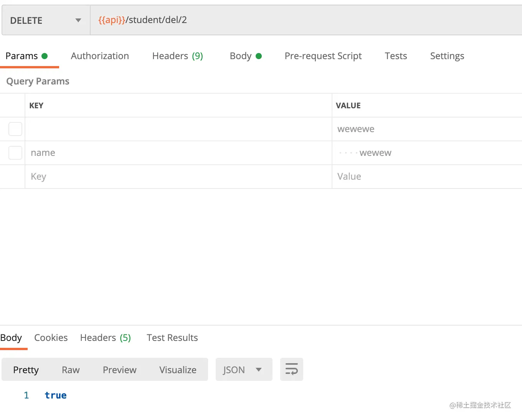Tick the checkbox for the wewewe row
Screen dimensions: 522x420
15,129
